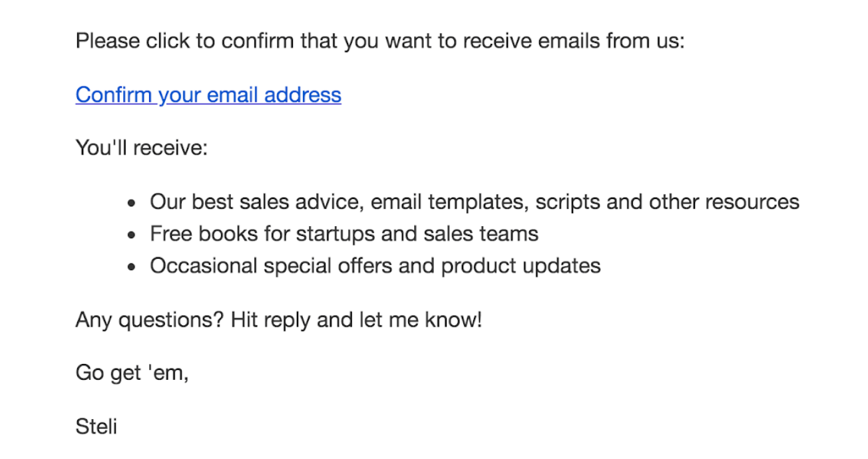The image size is (868, 459).
Task: Click the signature name Steli
Action: click(97, 426)
